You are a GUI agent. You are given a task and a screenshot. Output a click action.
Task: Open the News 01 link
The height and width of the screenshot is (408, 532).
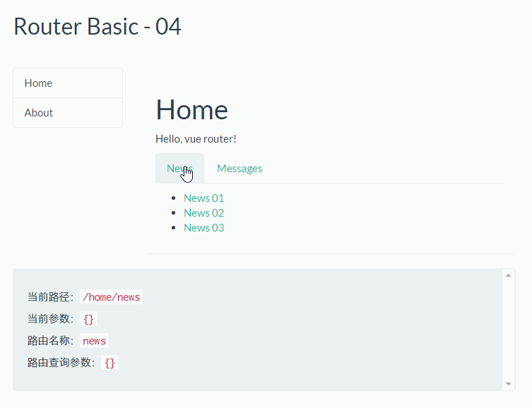pos(203,198)
